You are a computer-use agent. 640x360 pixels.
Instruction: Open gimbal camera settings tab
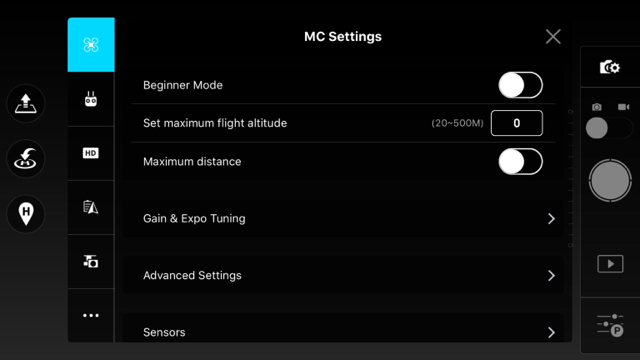click(91, 262)
